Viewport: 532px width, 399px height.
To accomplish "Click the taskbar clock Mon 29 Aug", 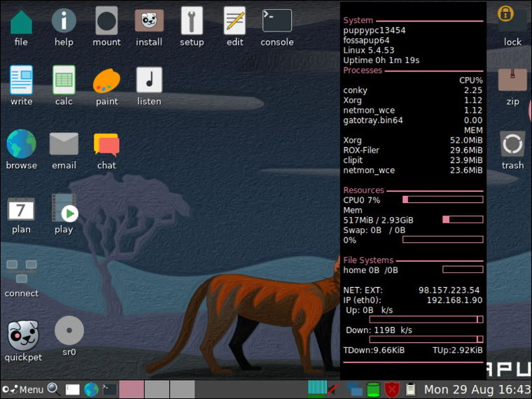I will point(477,389).
